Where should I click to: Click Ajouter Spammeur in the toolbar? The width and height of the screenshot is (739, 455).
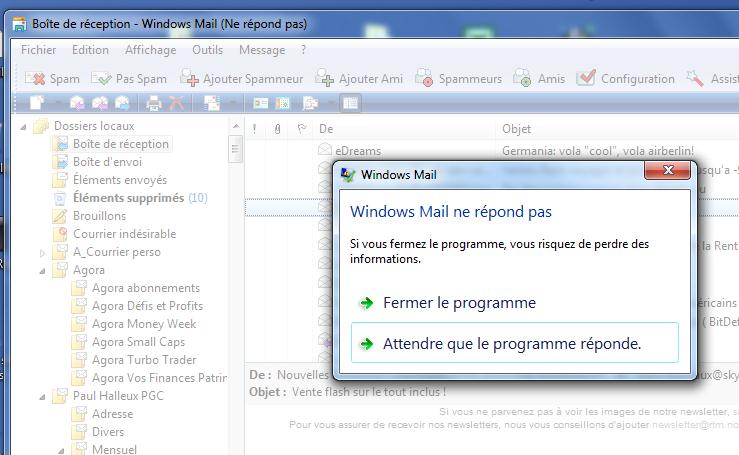click(241, 78)
